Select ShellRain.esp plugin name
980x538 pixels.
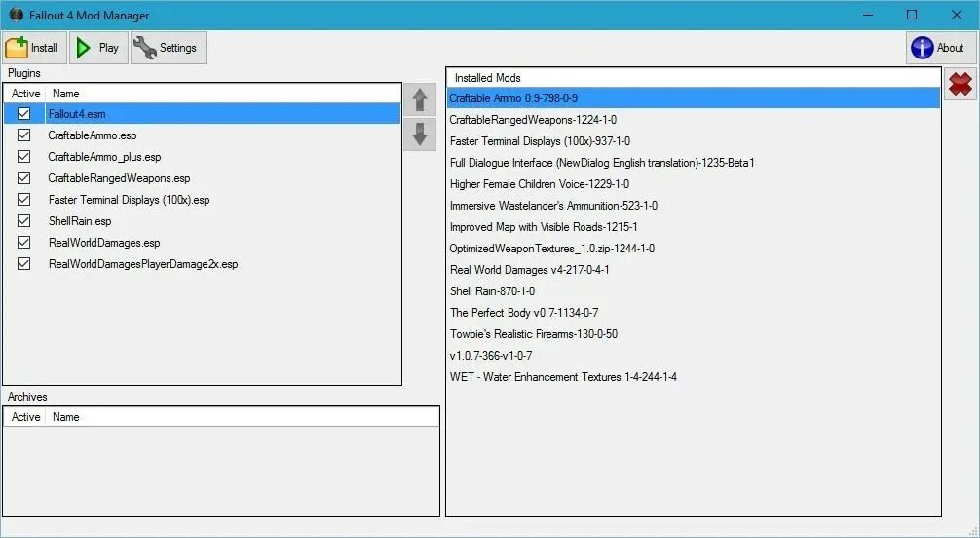80,221
